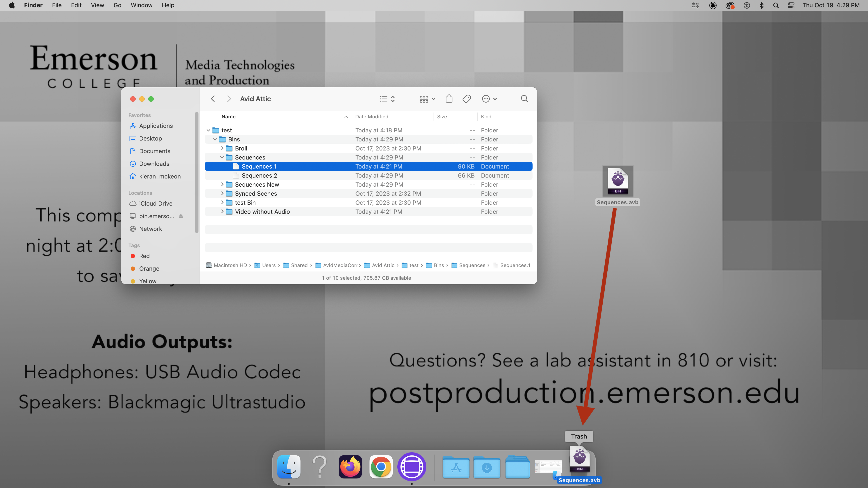Open the Edit menu
This screenshot has height=488, width=868.
pos(76,5)
